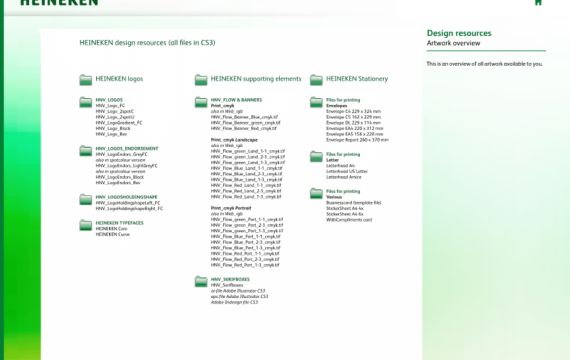Select HNV_Flow_Red_Land_1-3_cmyk.tif entry
Image resolution: width=570 pixels, height=360 pixels.
246,197
